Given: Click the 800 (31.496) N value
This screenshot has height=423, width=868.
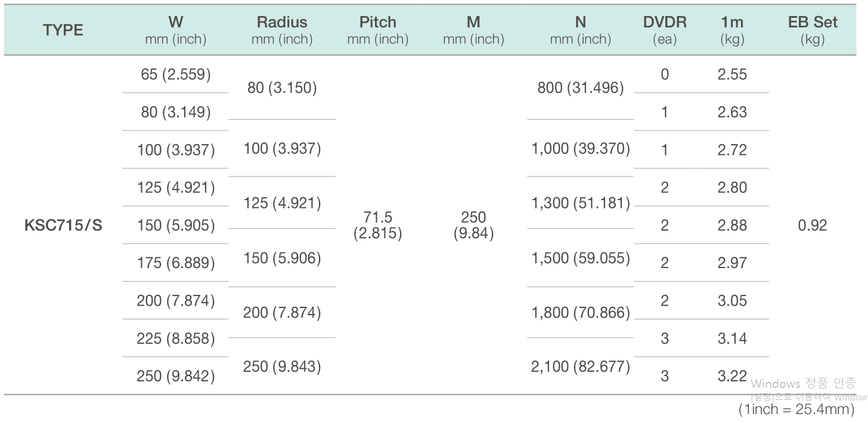Looking at the screenshot, I should [581, 88].
